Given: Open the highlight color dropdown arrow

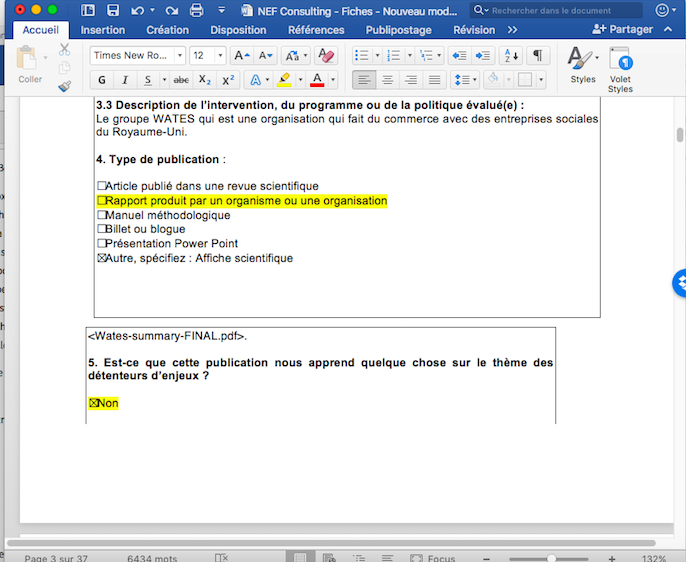Looking at the screenshot, I should 300,80.
